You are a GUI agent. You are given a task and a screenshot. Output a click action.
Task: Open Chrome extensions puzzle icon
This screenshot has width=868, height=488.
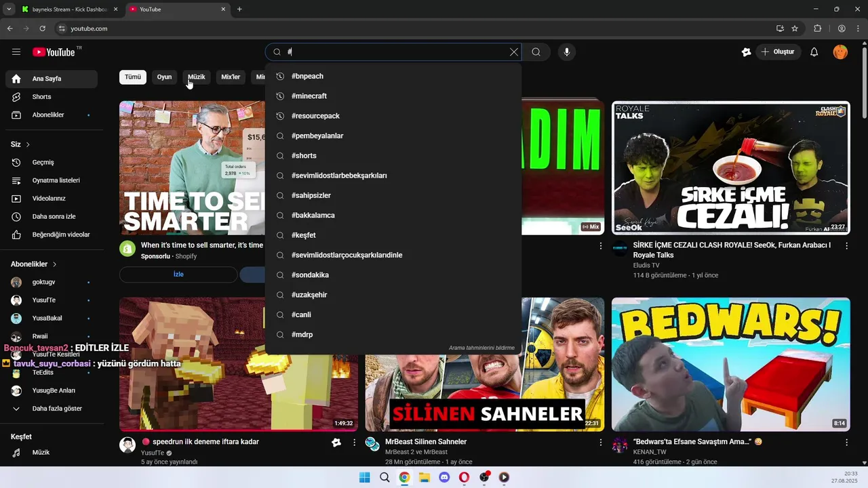pyautogui.click(x=817, y=28)
